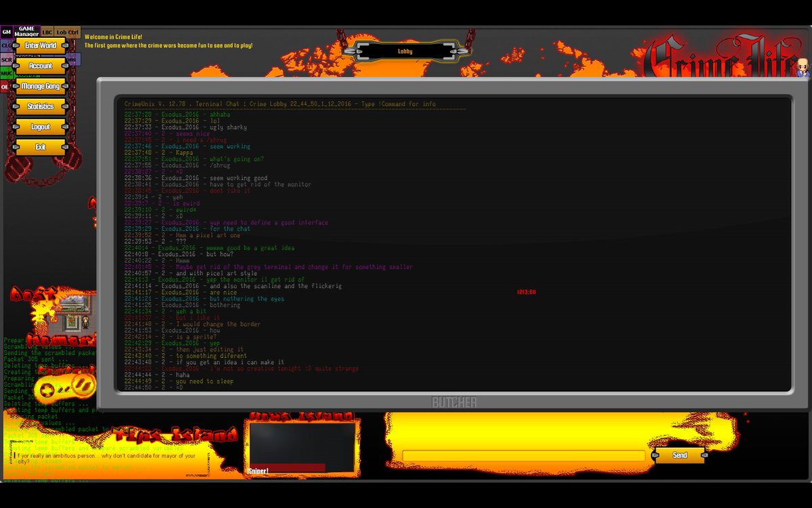Viewport: 812px width, 508px height.
Task: Click the red bar in News Island
Action: pyautogui.click(x=287, y=467)
